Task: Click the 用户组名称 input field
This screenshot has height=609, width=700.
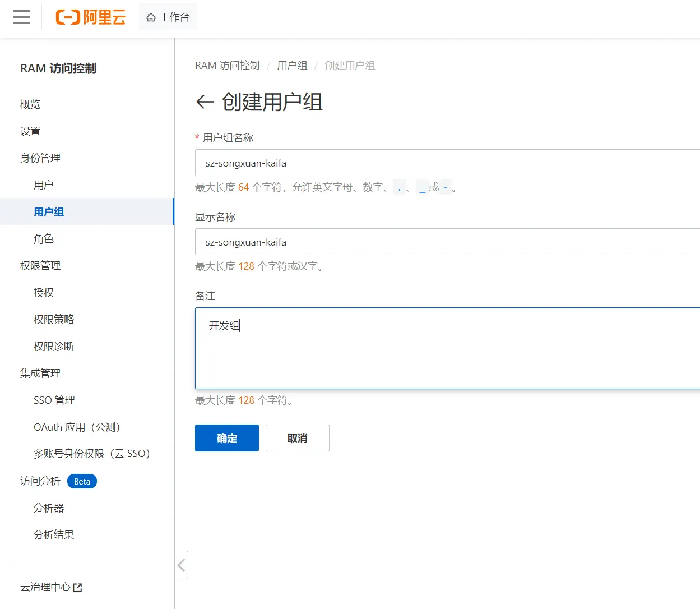Action: tap(447, 163)
